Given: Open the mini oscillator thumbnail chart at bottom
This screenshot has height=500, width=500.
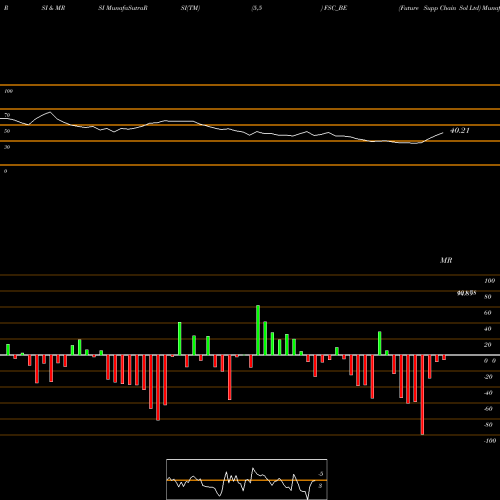Looking at the screenshot, I should (x=247, y=479).
